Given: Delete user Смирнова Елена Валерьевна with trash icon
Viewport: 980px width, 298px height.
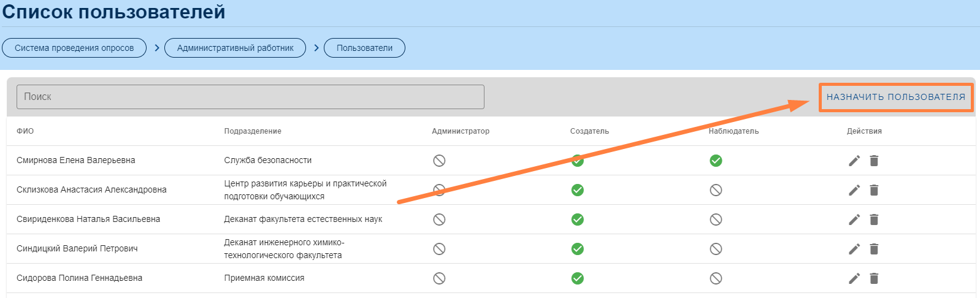Looking at the screenshot, I should point(874,161).
